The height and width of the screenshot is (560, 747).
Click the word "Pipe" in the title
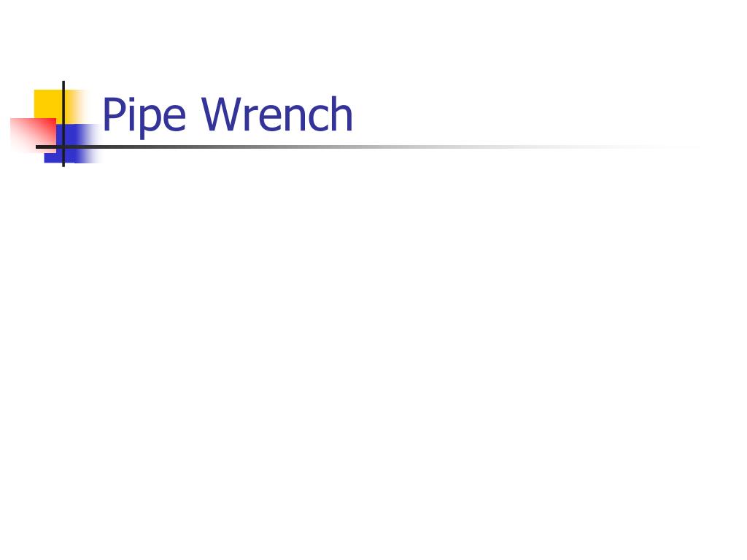click(x=144, y=117)
